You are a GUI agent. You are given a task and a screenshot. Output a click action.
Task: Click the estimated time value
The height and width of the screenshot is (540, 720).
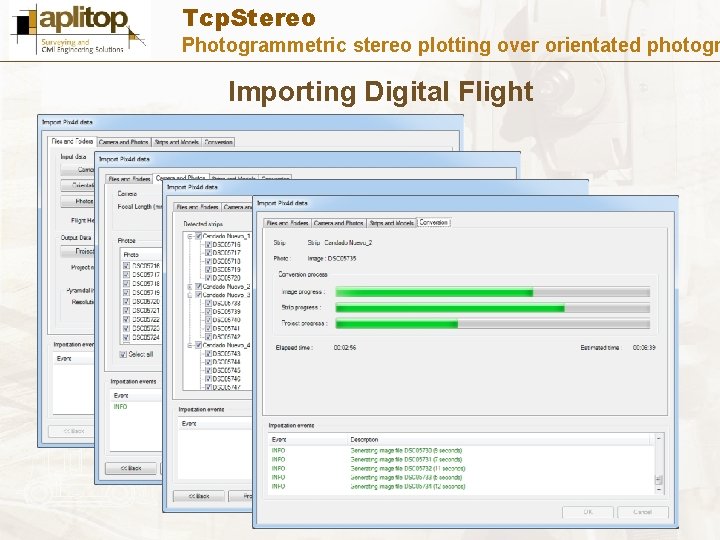tap(644, 348)
